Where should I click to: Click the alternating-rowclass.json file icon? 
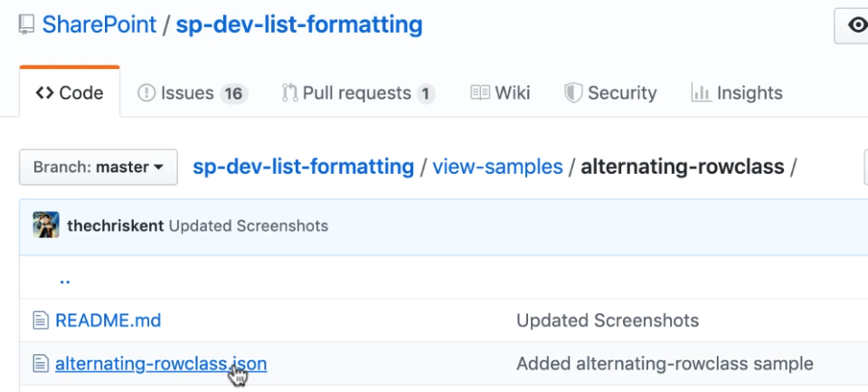point(41,364)
